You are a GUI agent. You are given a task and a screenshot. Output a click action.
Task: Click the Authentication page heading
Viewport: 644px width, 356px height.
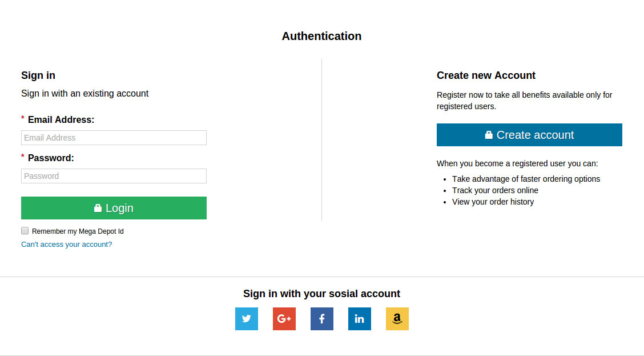point(321,36)
